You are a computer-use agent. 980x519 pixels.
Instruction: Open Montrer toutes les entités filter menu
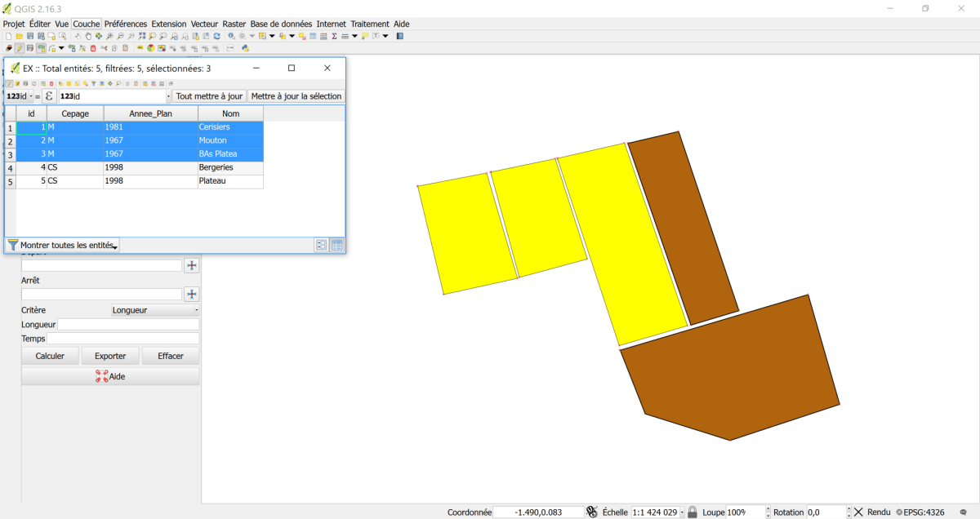click(x=63, y=245)
